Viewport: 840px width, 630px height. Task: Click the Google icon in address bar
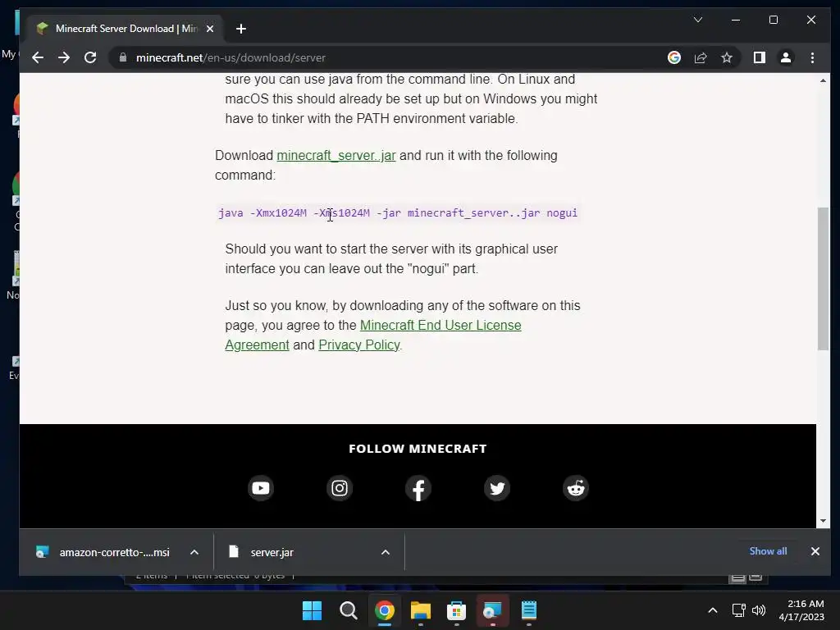(674, 57)
